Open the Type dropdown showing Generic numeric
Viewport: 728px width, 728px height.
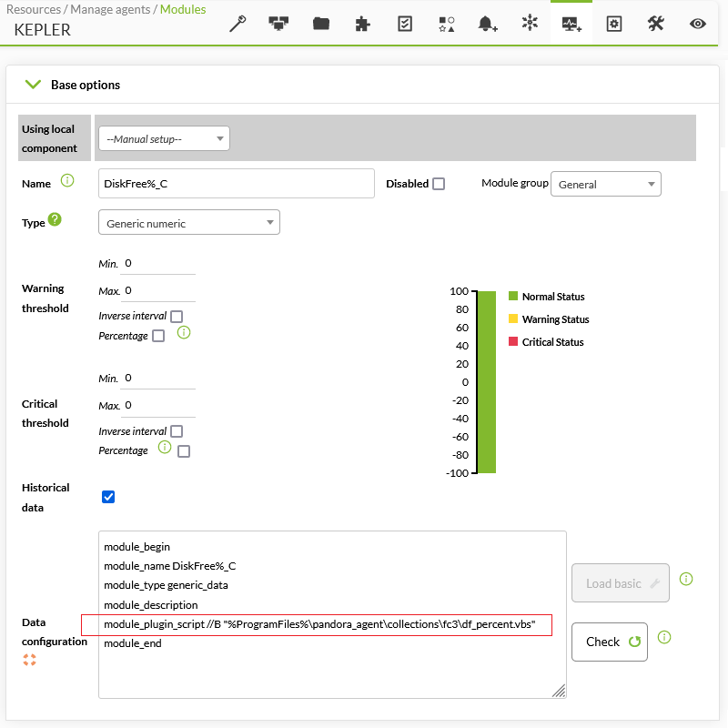(x=188, y=223)
